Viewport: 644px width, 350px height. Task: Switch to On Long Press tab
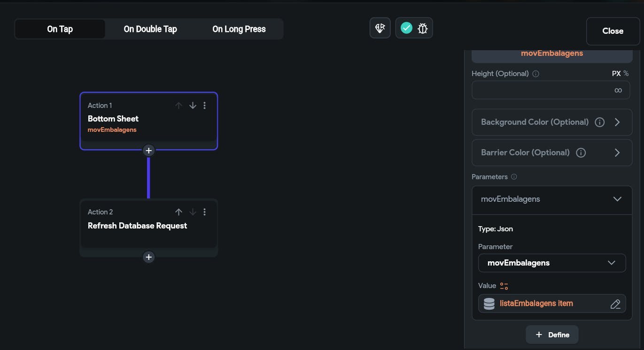(239, 29)
